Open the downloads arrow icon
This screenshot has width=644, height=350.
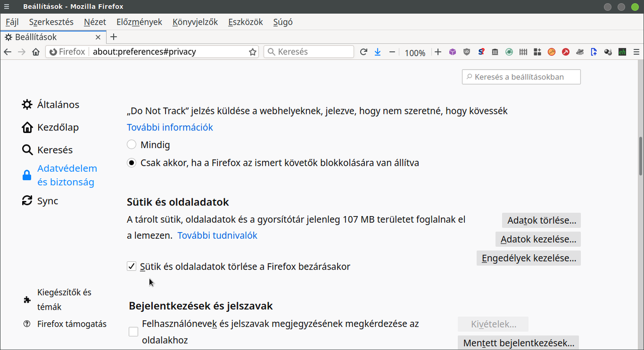click(x=377, y=52)
